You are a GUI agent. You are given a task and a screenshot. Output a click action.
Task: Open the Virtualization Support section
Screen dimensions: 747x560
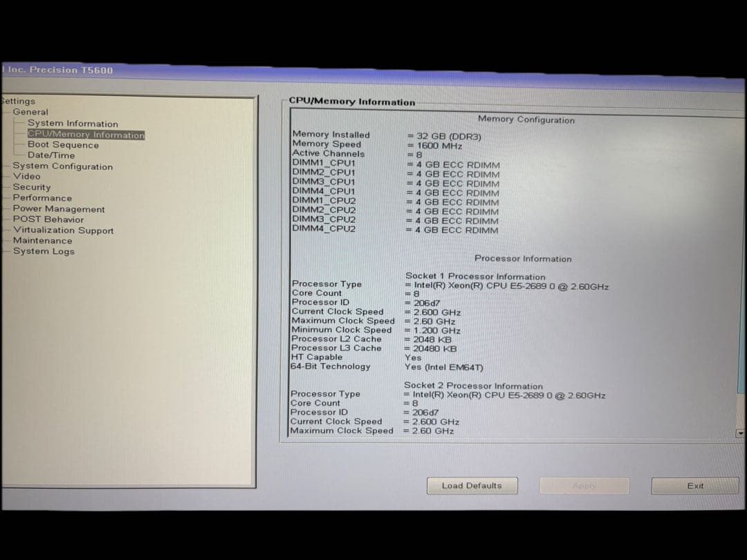click(x=63, y=230)
